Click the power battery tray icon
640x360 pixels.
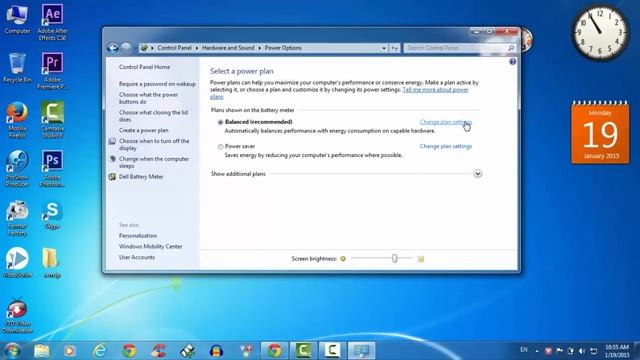click(x=570, y=351)
